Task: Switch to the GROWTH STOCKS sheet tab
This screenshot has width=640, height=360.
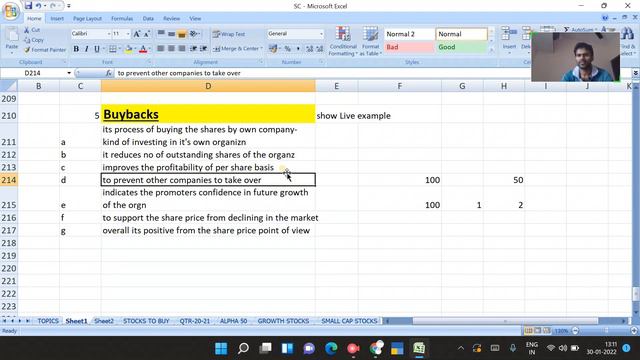Action: point(283,321)
